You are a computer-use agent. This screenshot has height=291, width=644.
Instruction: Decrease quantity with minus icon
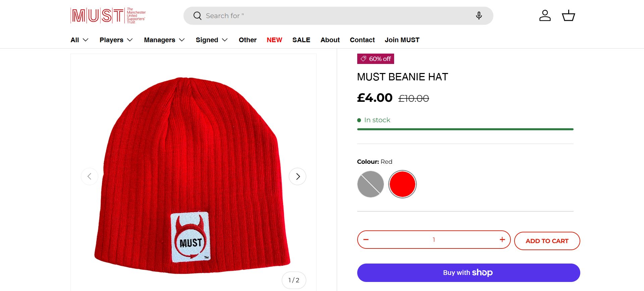[366, 239]
